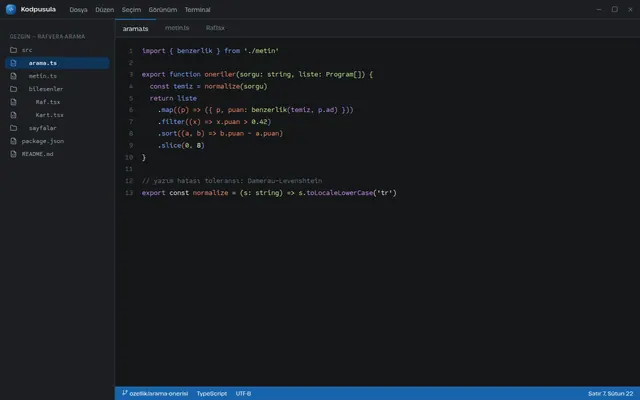This screenshot has width=640, height=400.
Task: Expand the sayfalar folder
Action: pos(57,128)
